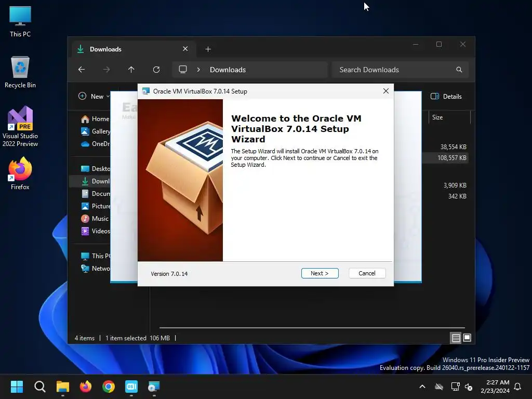The height and width of the screenshot is (399, 532).
Task: Click the OneDrive tray icon
Action: point(439,387)
